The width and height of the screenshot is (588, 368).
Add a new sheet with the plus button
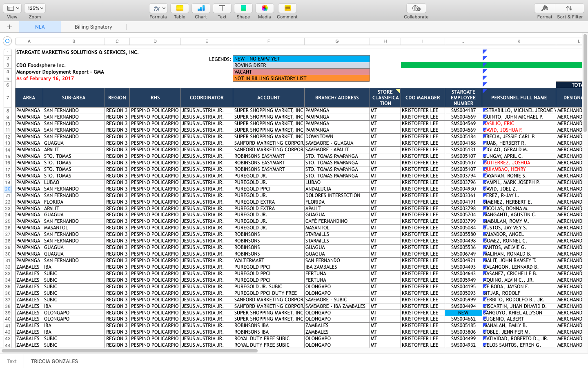pos(9,27)
